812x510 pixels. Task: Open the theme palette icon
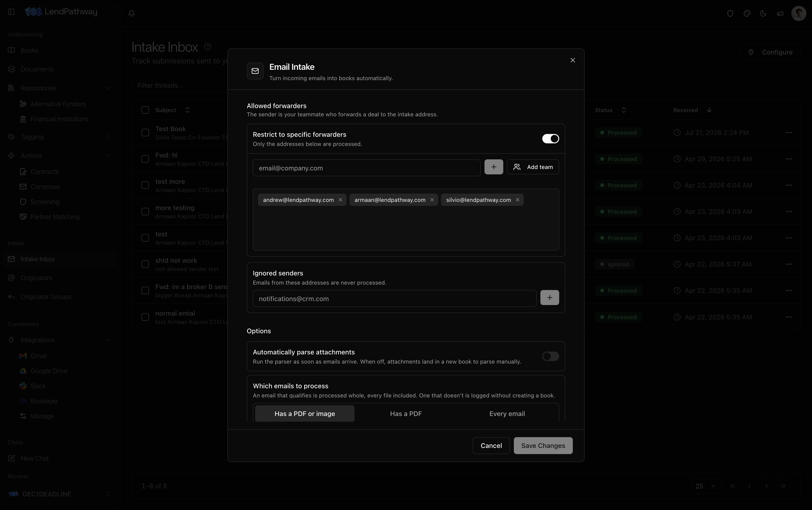[747, 13]
